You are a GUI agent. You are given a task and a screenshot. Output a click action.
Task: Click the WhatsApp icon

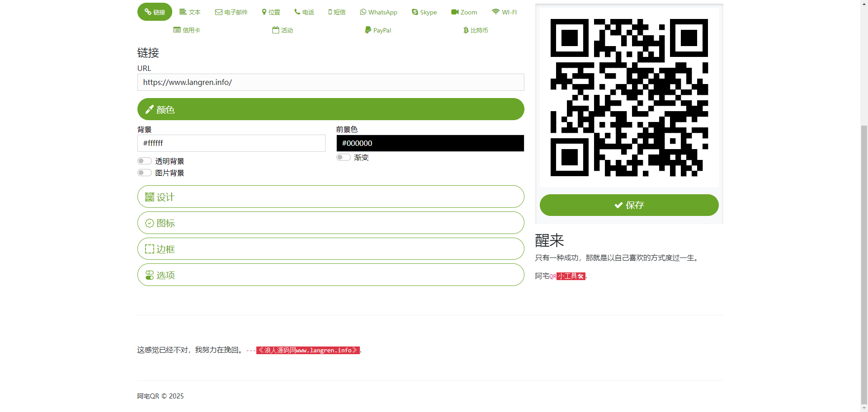363,12
